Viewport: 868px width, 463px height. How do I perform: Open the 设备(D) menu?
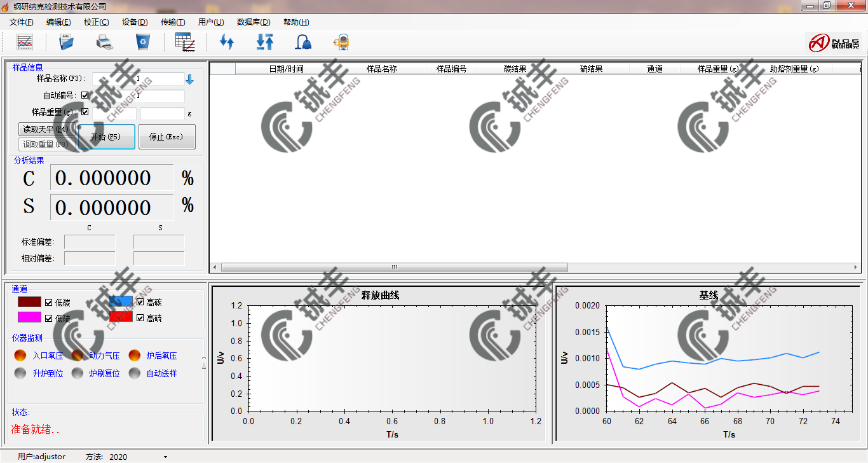[x=135, y=22]
